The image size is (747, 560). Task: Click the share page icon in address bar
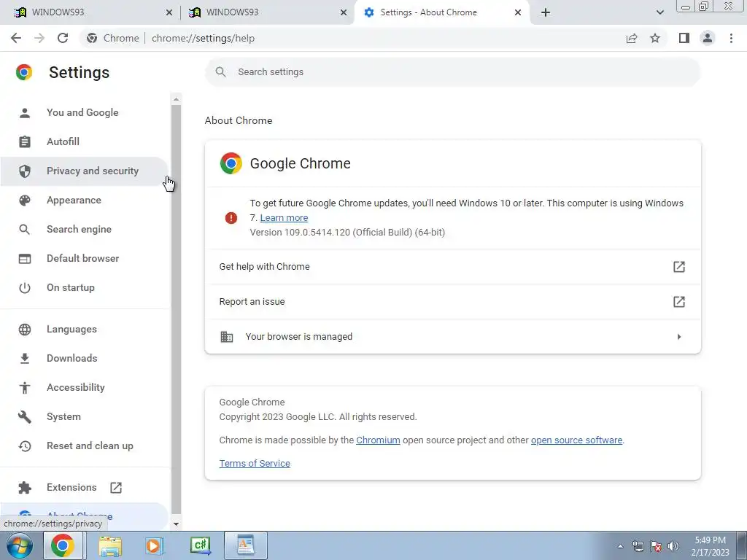click(x=632, y=38)
